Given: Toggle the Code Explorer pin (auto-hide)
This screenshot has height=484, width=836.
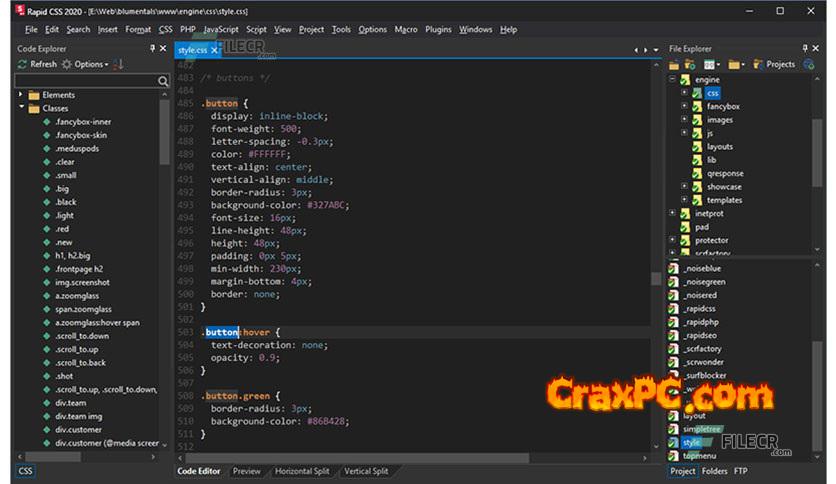Looking at the screenshot, I should (152, 48).
